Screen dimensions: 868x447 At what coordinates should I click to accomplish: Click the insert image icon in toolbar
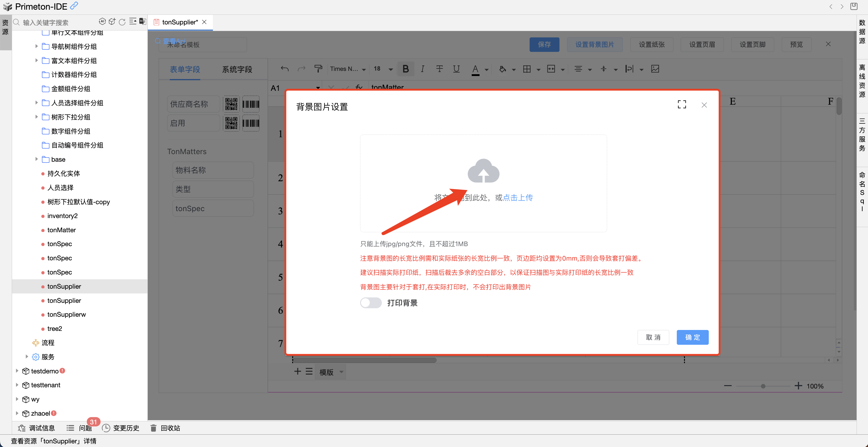tap(655, 69)
